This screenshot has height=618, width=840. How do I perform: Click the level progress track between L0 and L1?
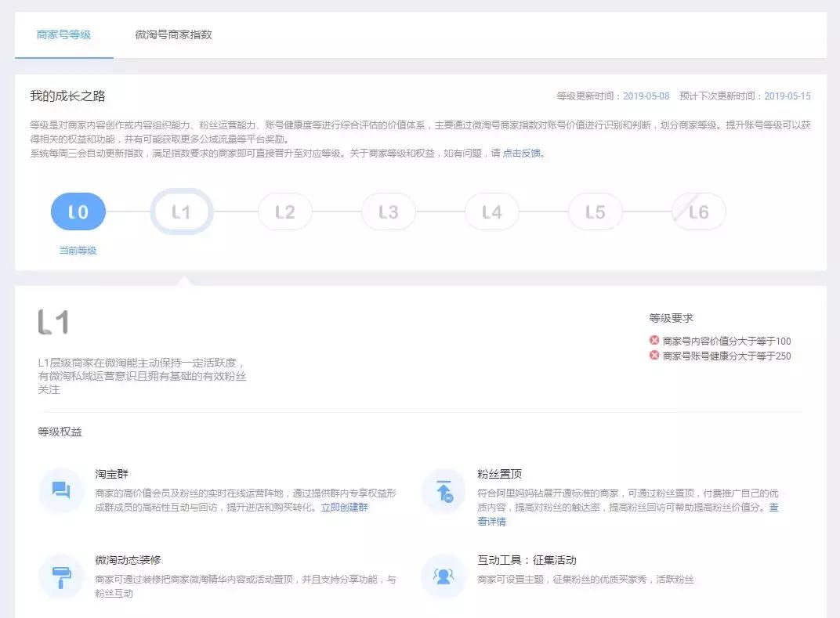point(129,211)
